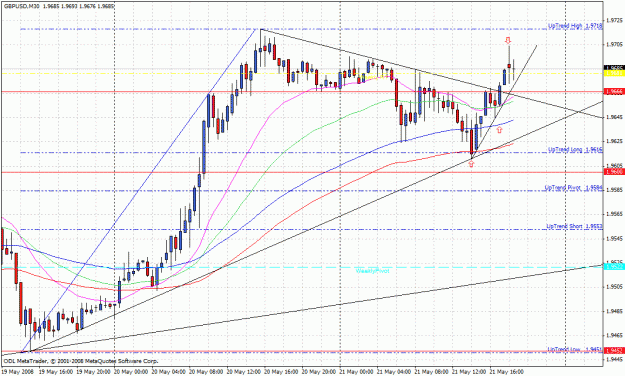Click the 1.9505 price axis label
The image size is (625, 376).
pos(615,287)
